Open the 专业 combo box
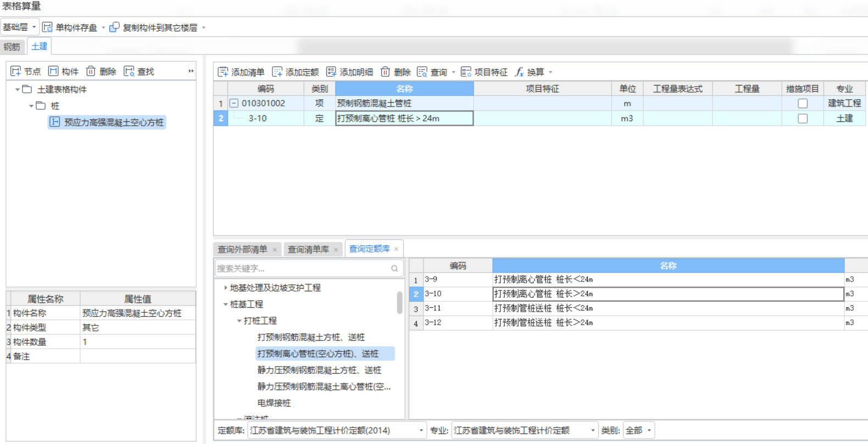868x444 pixels. tap(524, 430)
